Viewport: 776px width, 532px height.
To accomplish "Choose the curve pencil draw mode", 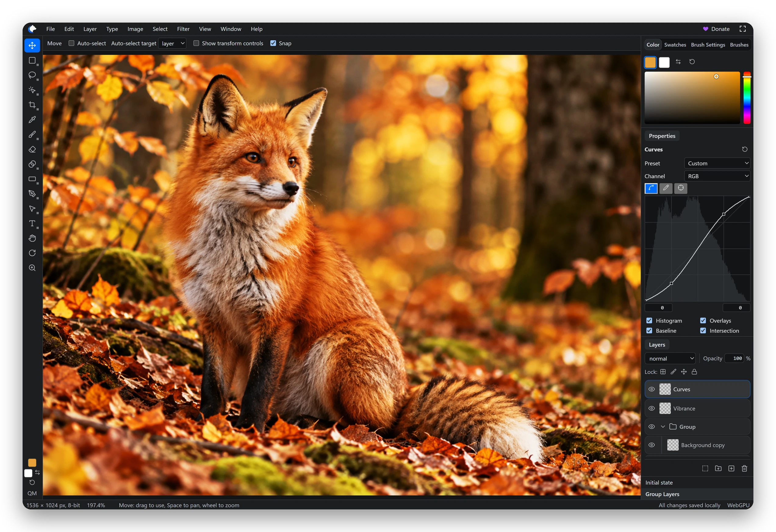I will (666, 188).
